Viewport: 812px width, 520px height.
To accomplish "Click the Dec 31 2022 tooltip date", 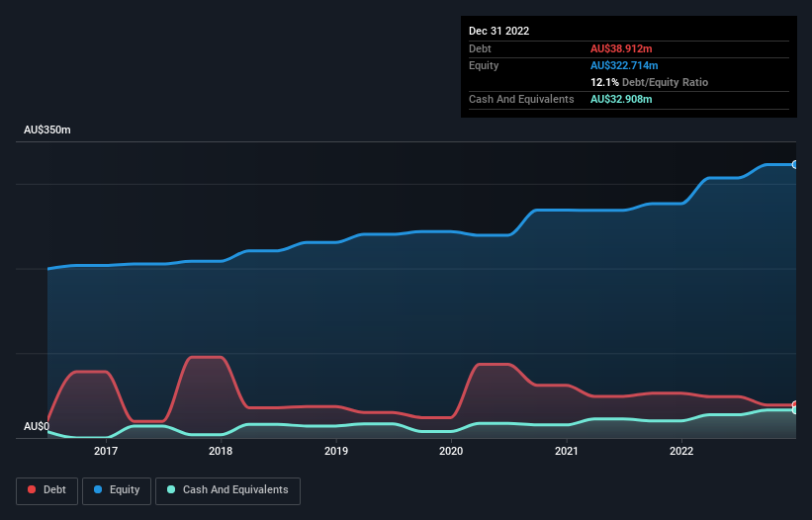I will point(499,31).
